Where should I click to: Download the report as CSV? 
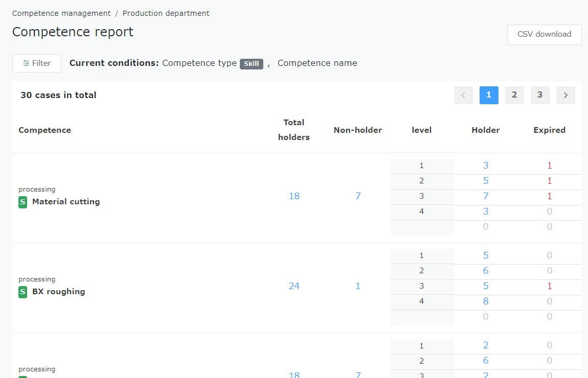(x=544, y=34)
